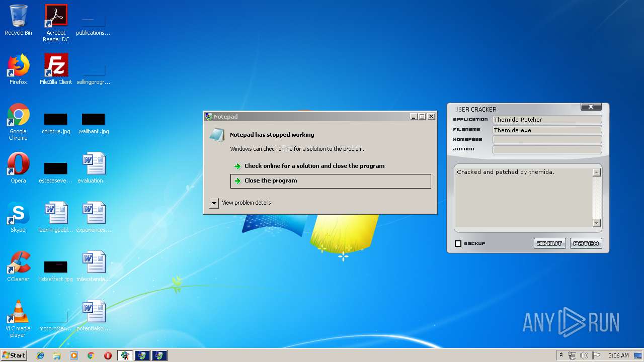Select the motoroffer... file icon
Image resolution: width=644 pixels, height=362 pixels.
coord(56,320)
